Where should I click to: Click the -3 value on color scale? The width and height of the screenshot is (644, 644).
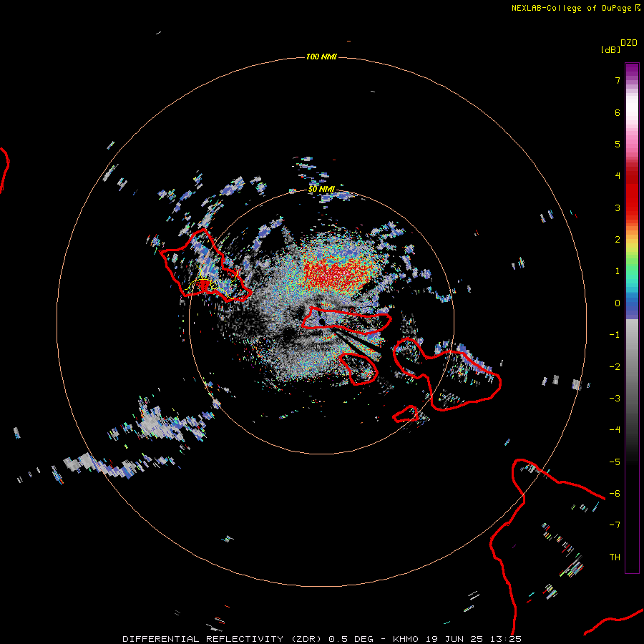[615, 399]
